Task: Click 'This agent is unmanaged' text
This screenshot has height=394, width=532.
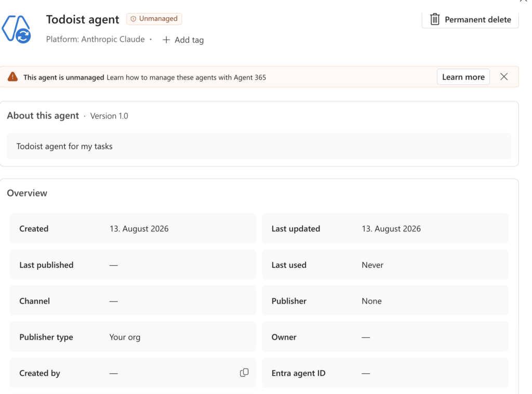Action: coord(64,77)
